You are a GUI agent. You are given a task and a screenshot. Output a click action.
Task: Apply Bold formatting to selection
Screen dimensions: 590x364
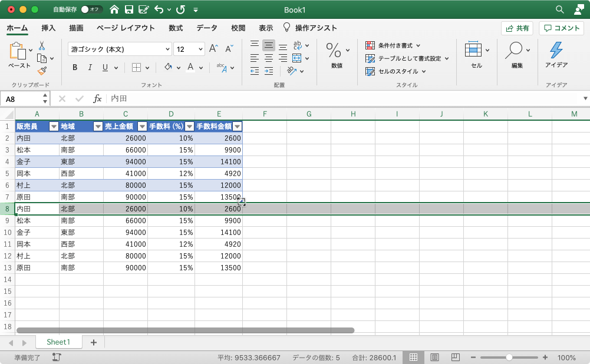tap(75, 68)
